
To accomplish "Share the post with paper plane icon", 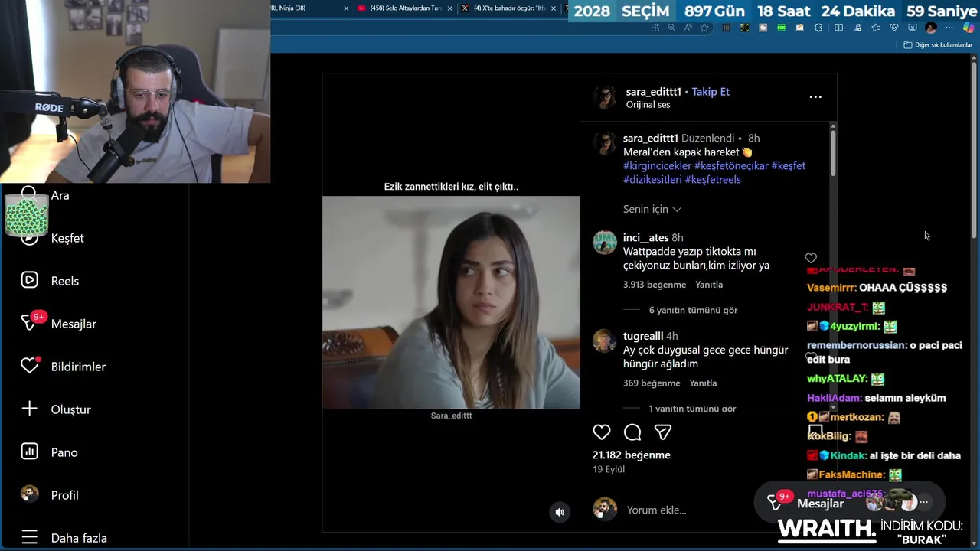I will pos(663,432).
